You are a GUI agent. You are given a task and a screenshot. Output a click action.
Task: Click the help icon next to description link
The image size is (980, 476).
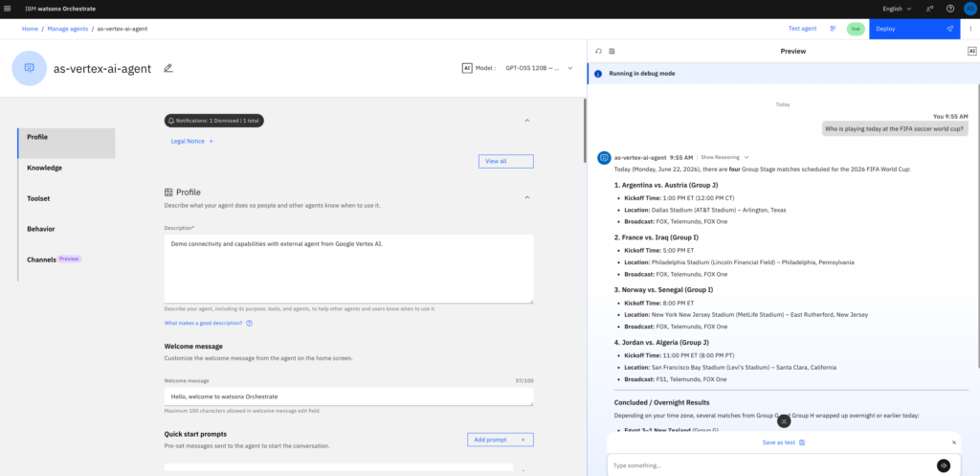click(x=250, y=324)
